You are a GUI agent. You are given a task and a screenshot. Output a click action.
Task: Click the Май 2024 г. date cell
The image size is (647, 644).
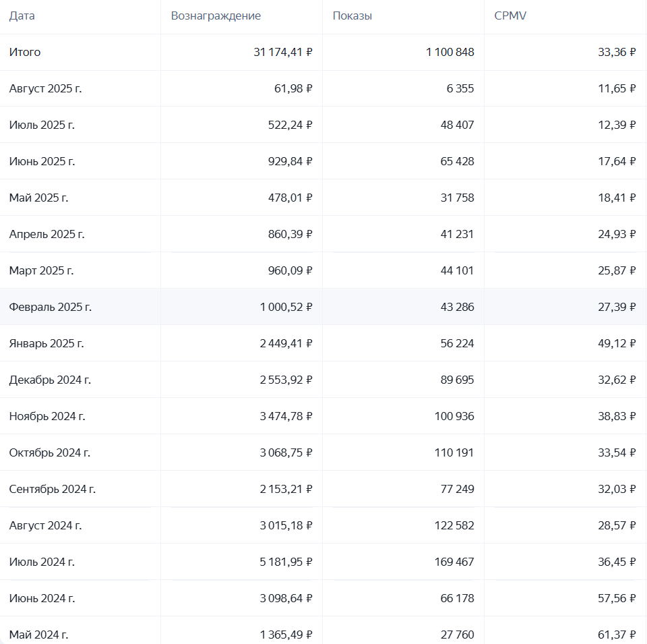(38, 635)
